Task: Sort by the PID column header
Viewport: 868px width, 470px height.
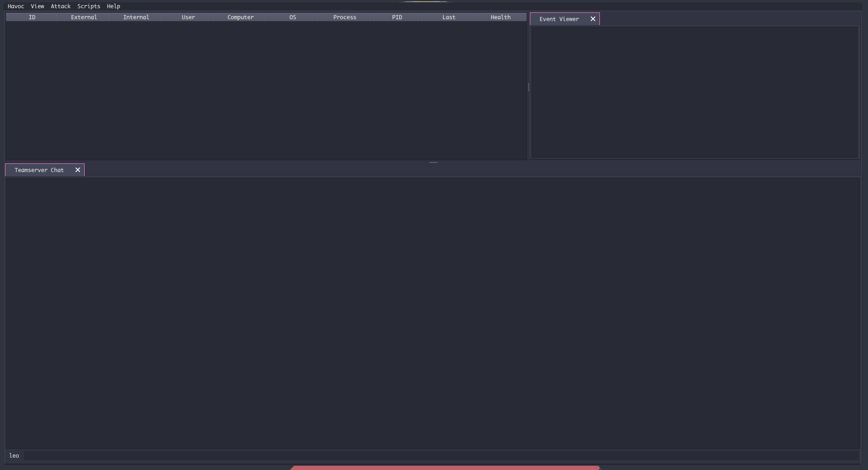Action: click(x=397, y=17)
